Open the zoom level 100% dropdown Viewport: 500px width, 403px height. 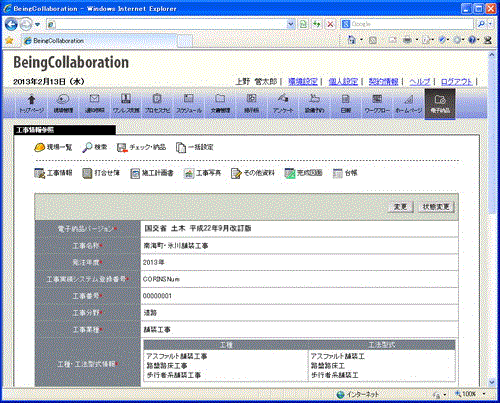[x=483, y=394]
